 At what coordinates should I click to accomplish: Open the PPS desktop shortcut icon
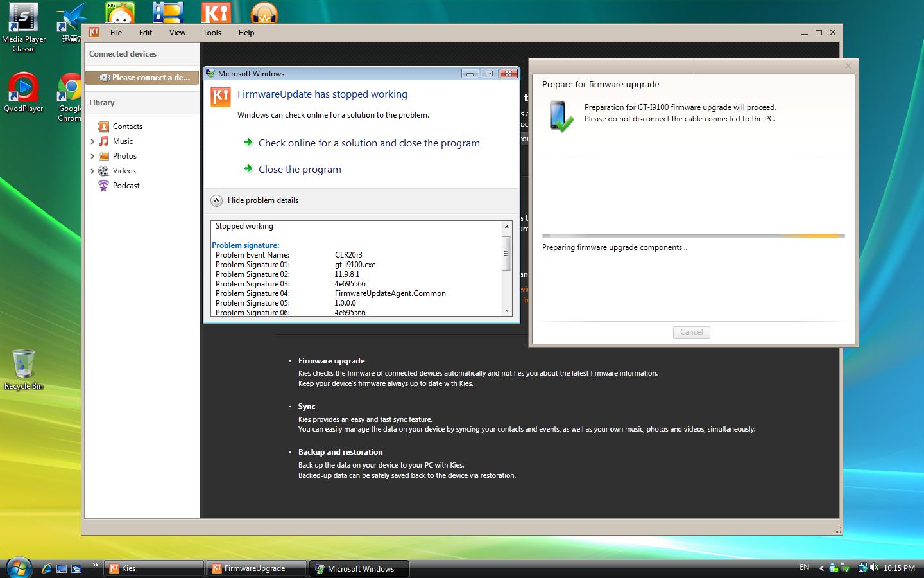tap(120, 12)
